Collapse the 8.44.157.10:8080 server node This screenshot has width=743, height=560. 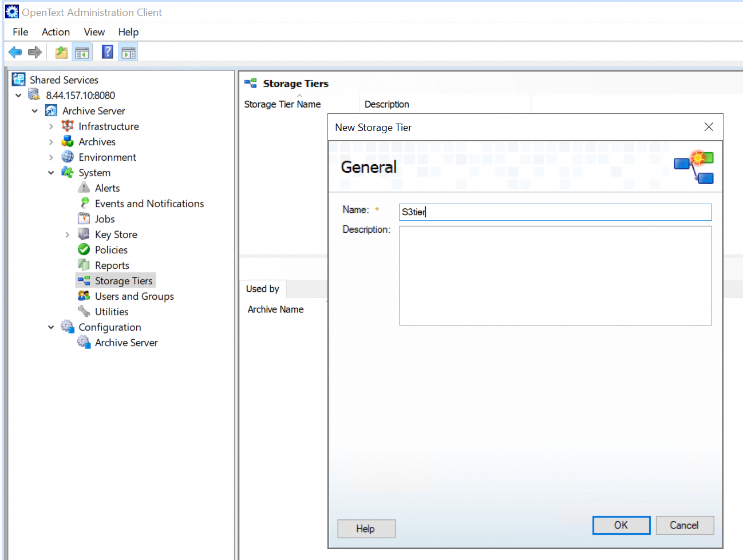tap(18, 96)
